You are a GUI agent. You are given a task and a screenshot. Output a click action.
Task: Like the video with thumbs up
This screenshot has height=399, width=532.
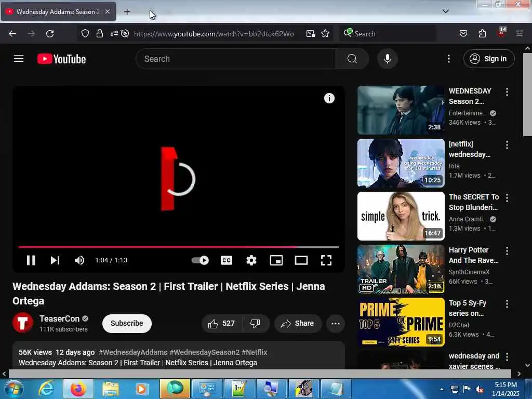[222, 323]
